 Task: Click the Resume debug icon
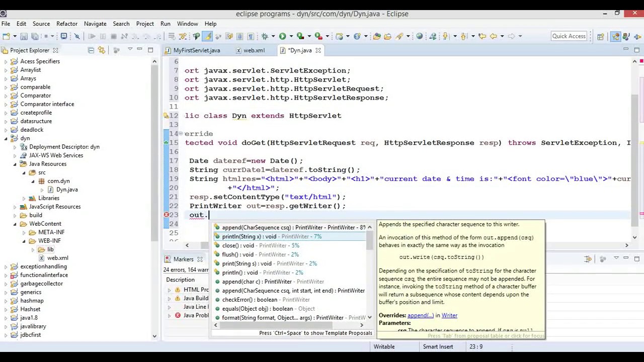pos(92,36)
